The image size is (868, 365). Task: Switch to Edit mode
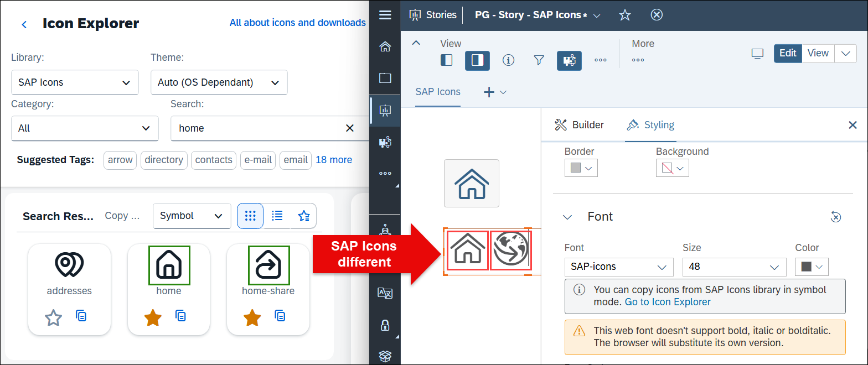788,53
